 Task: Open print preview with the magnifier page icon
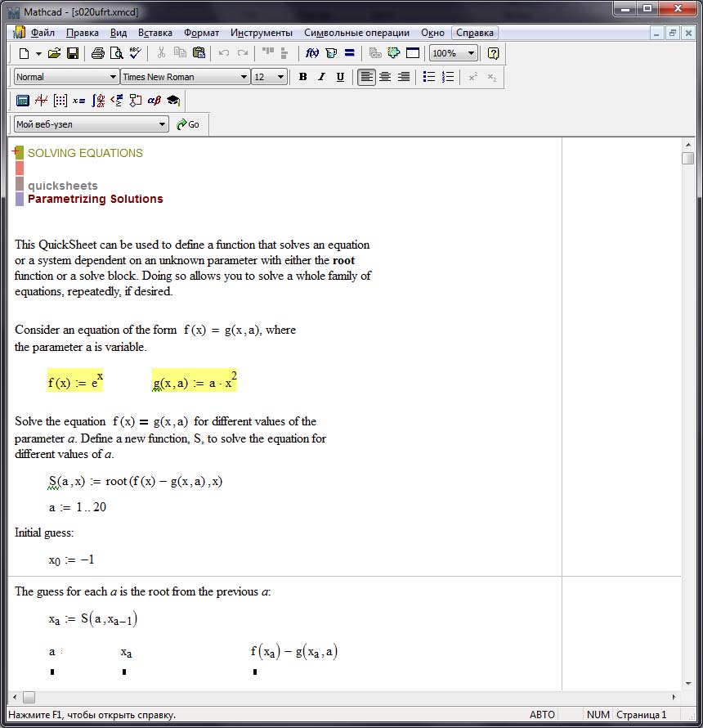click(x=116, y=53)
